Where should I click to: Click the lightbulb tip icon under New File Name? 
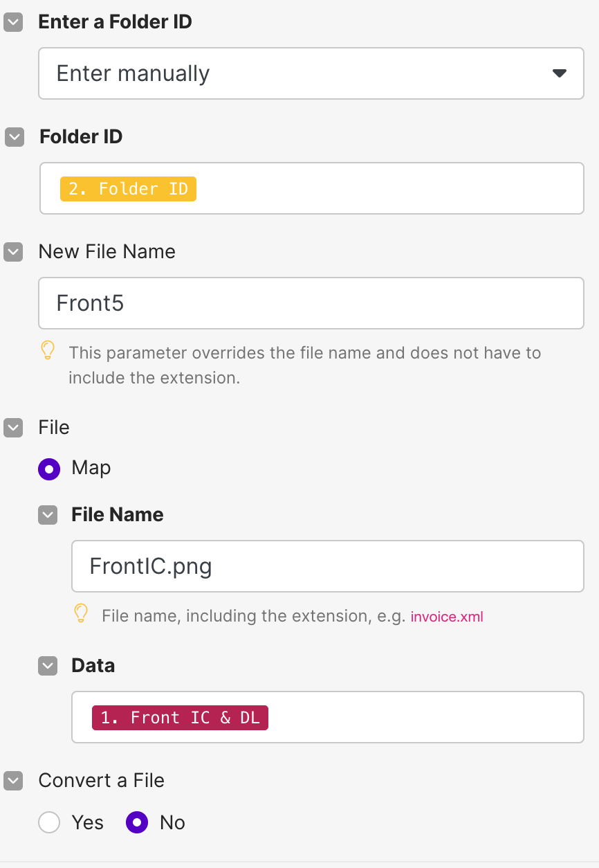coord(47,352)
